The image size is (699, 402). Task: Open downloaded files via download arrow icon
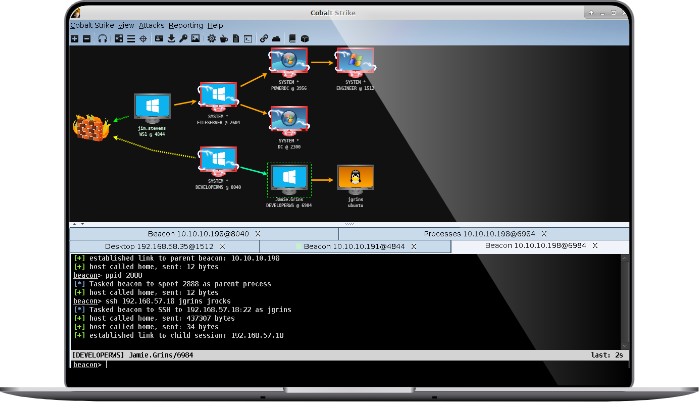click(171, 39)
